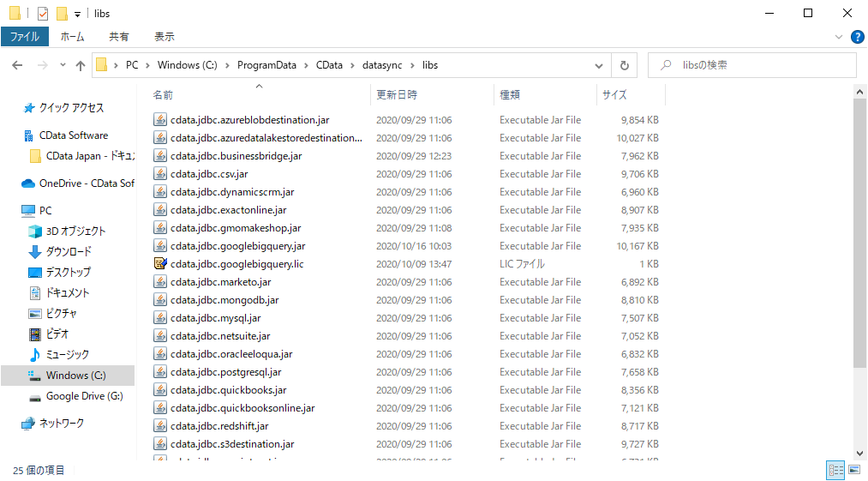868x481 pixels.
Task: Open the 表示 ribbon tab
Action: click(x=165, y=37)
